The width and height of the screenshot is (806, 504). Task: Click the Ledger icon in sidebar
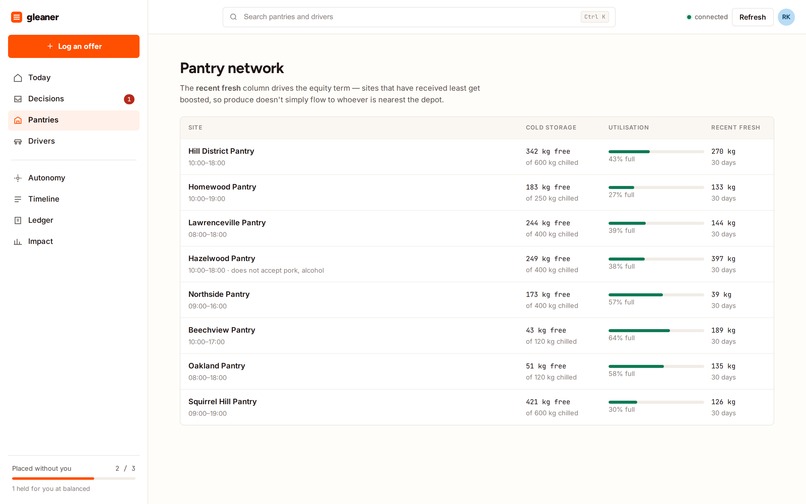point(17,220)
